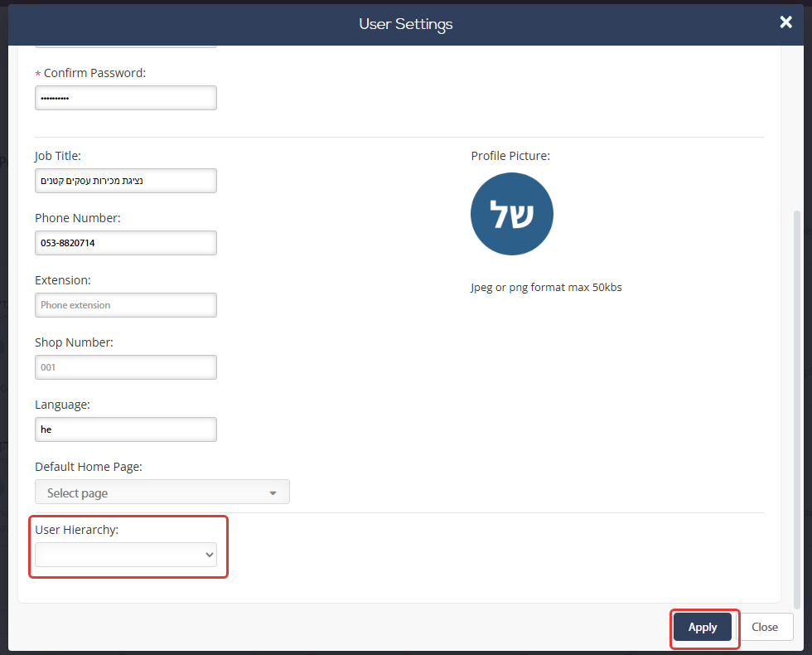Click the Phone Number field 053-8820714
The image size is (812, 655).
126,243
